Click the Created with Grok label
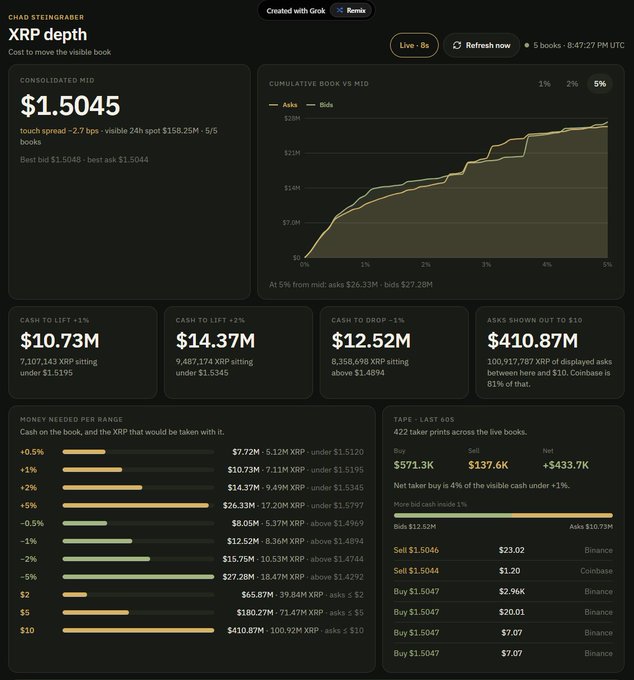This screenshot has height=680, width=634. (x=296, y=10)
